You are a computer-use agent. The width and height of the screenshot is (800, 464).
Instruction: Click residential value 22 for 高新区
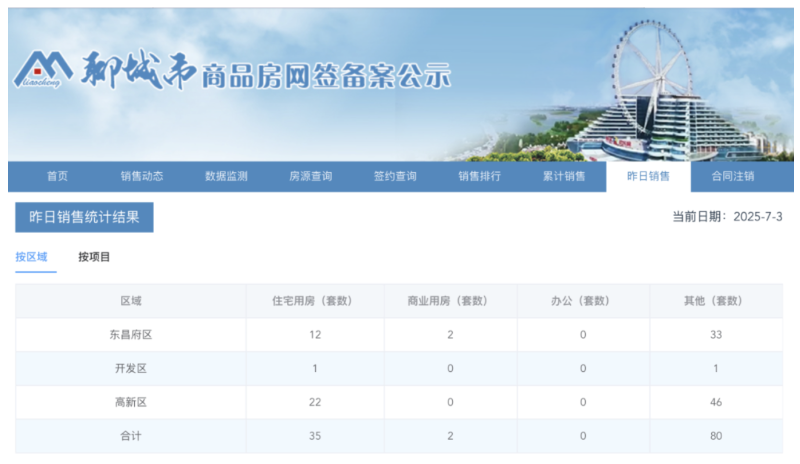click(315, 402)
